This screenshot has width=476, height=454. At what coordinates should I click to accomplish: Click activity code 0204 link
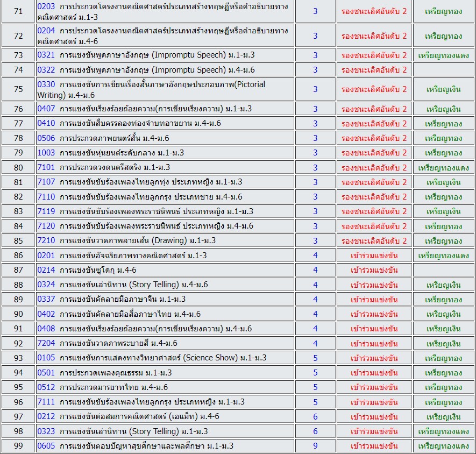(46, 31)
